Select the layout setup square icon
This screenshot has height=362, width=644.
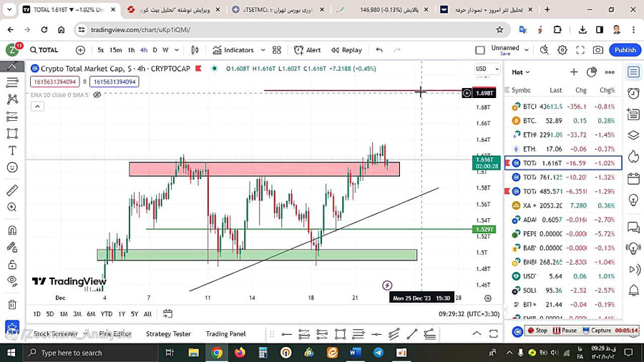point(479,50)
